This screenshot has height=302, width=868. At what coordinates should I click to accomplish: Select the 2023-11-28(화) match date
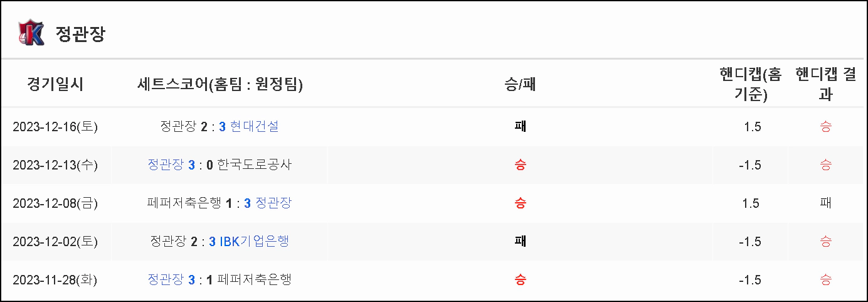55,280
